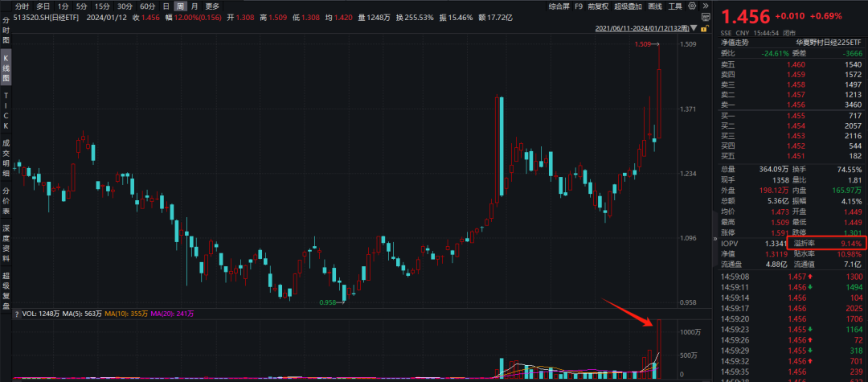This screenshot has width=868, height=382.
Task: Open the TICK sidebar tab
Action: [x=6, y=111]
